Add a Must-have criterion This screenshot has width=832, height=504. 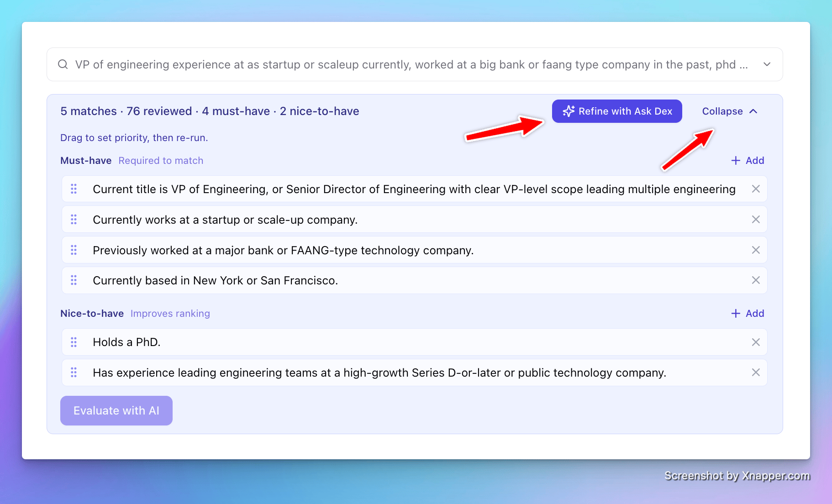pyautogui.click(x=748, y=160)
